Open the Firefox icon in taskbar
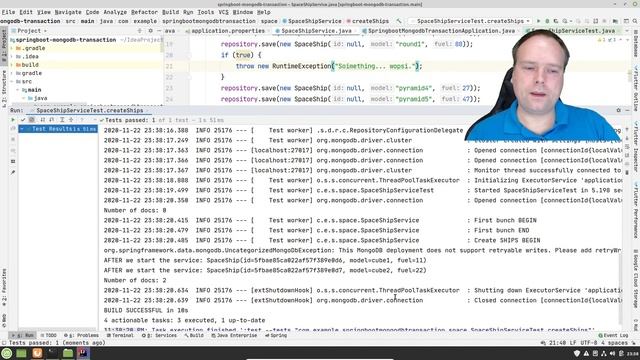This screenshot has width=640, height=360. [37, 353]
